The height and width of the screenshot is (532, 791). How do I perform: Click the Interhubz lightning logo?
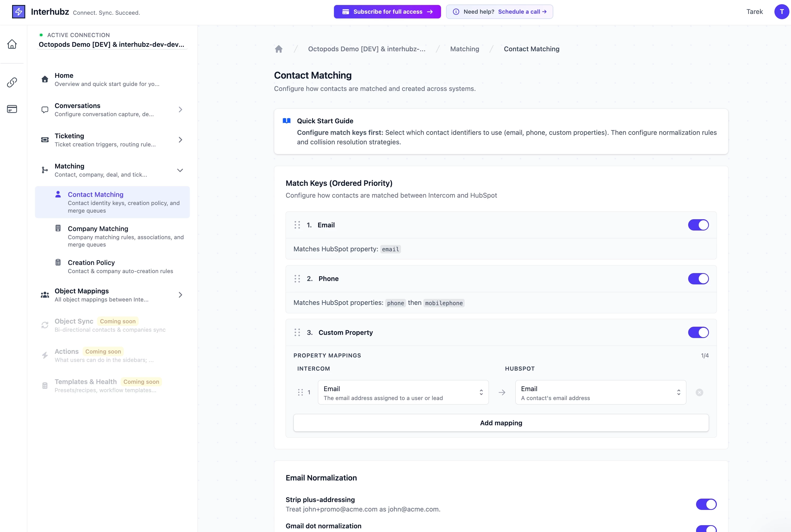pos(19,12)
